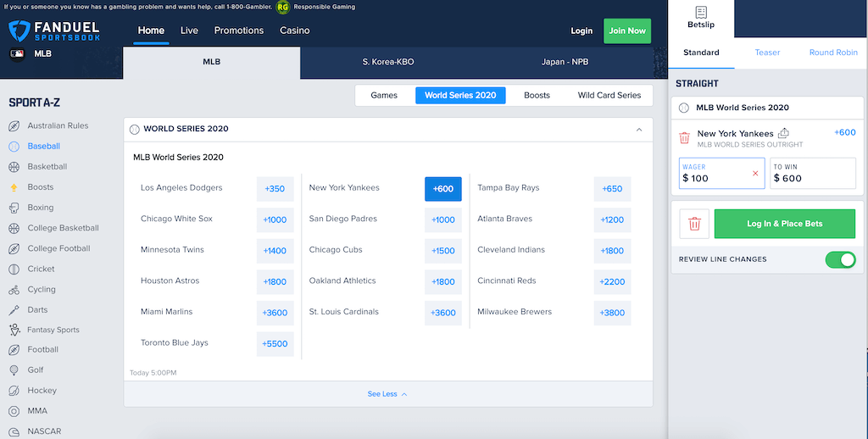
Task: Click the Golf icon
Action: (x=14, y=370)
